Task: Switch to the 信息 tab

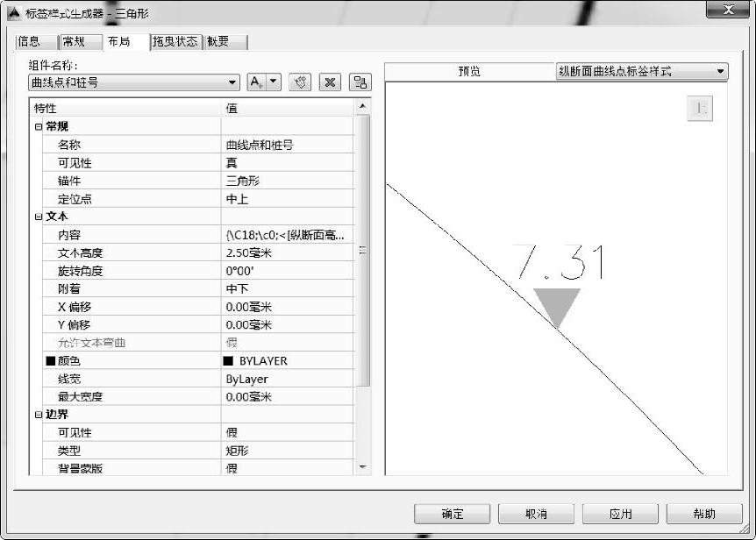Action: coord(35,42)
